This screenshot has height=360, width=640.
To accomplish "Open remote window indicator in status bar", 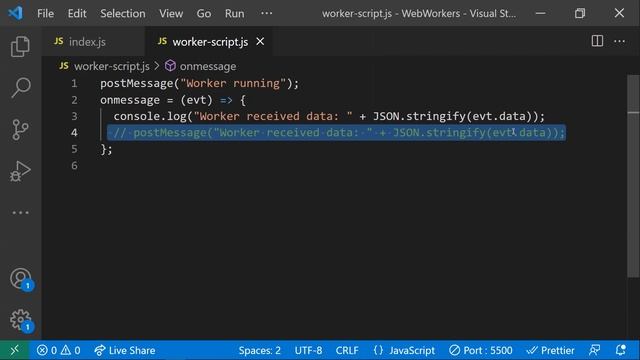I will [14, 350].
